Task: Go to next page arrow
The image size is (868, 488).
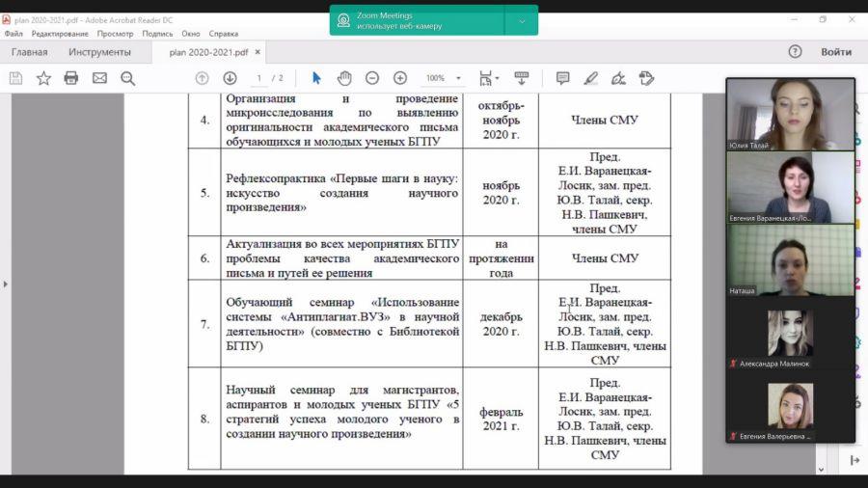Action: [230, 78]
